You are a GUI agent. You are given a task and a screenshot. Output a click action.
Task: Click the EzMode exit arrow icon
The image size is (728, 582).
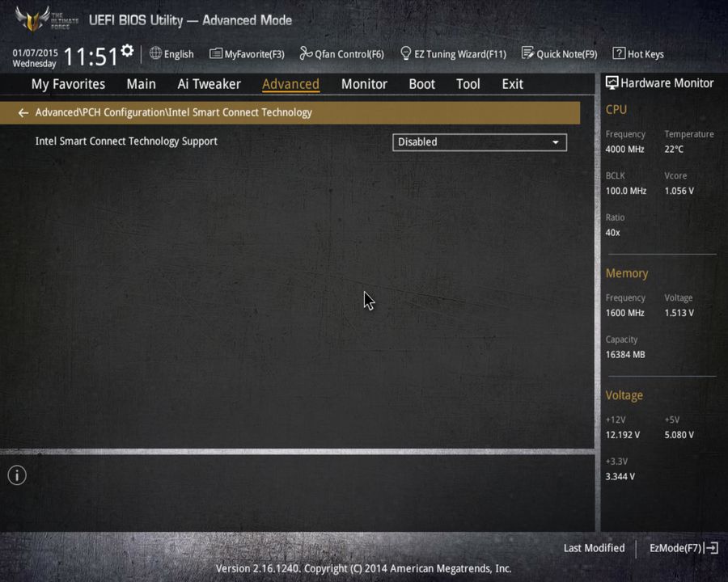point(711,548)
